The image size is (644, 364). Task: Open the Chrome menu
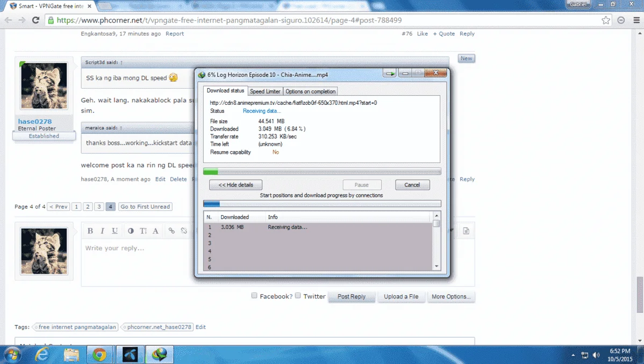(636, 20)
